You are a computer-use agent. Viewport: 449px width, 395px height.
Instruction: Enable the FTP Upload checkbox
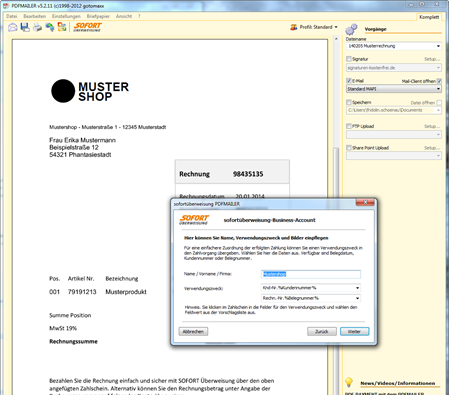(349, 126)
